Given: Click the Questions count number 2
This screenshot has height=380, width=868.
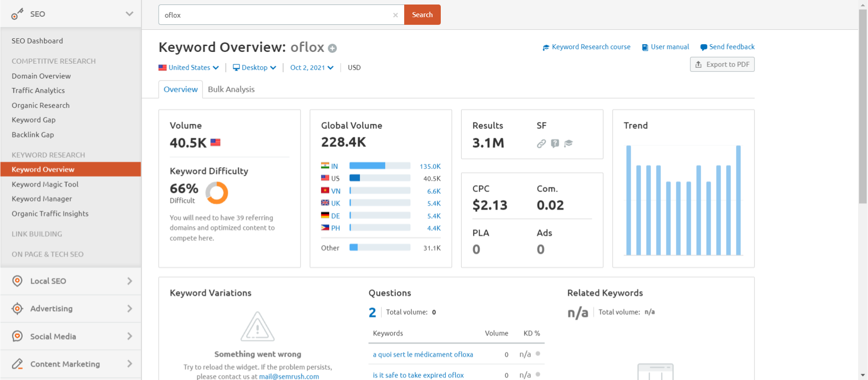Looking at the screenshot, I should pyautogui.click(x=372, y=312).
